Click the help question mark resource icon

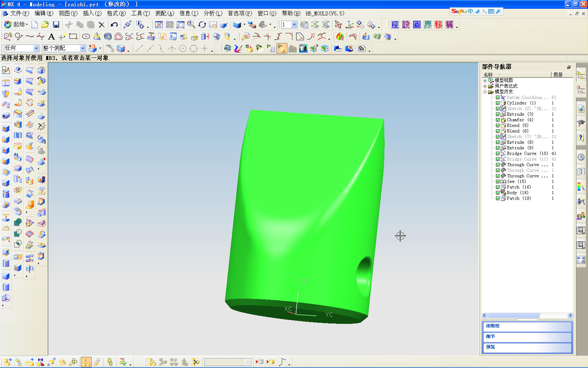click(581, 138)
